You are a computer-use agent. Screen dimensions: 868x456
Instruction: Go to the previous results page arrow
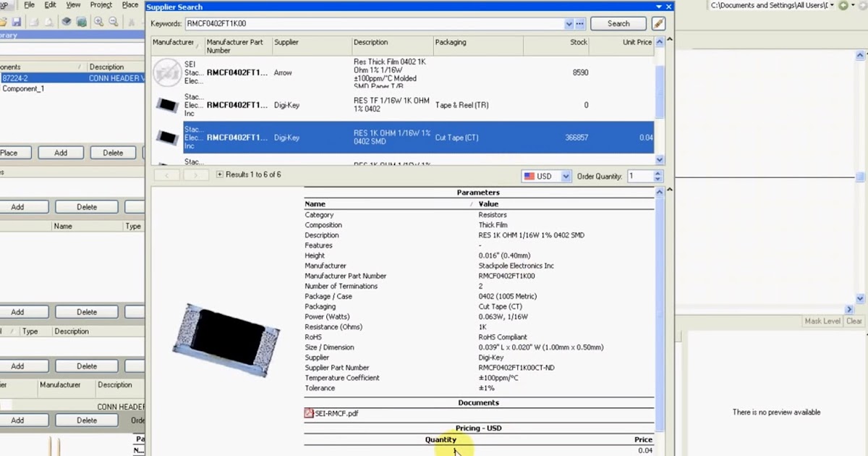pos(167,175)
